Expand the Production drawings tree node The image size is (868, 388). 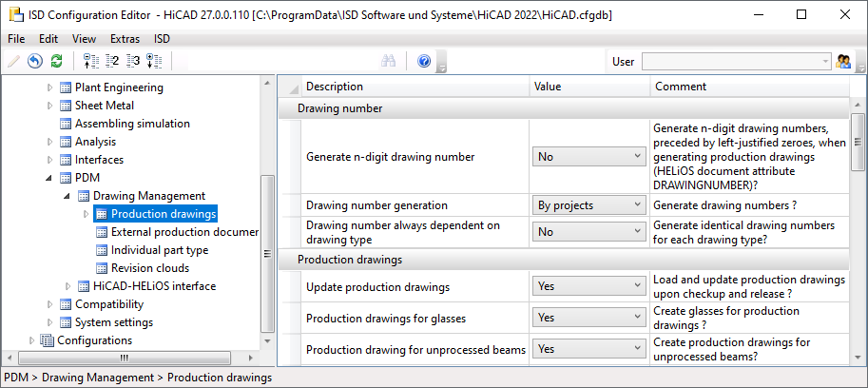point(86,214)
